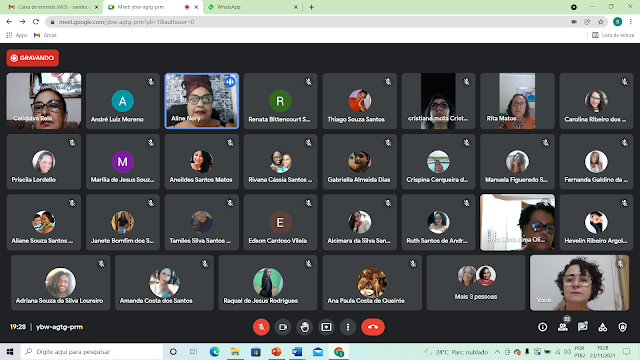This screenshot has width=640, height=360.
Task: Click the Windows taskbar search box
Action: pos(91,351)
